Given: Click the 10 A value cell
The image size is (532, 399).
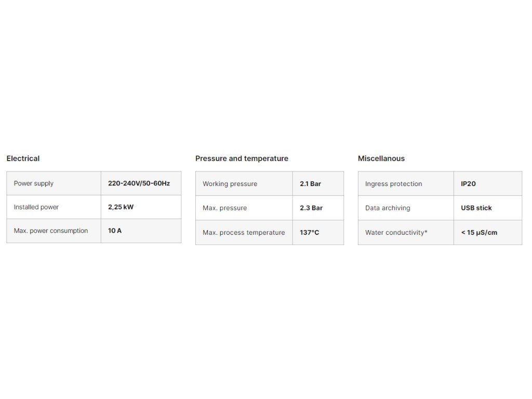Looking at the screenshot, I should click(x=115, y=231).
